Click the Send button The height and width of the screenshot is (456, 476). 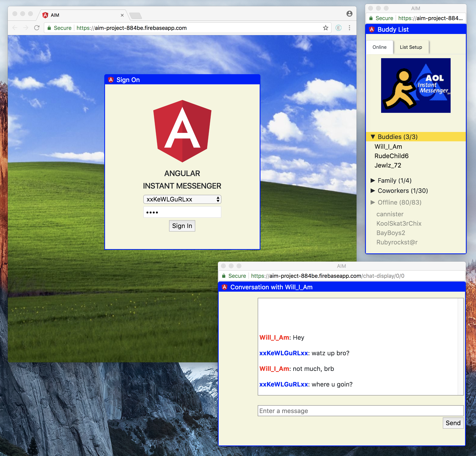(453, 423)
